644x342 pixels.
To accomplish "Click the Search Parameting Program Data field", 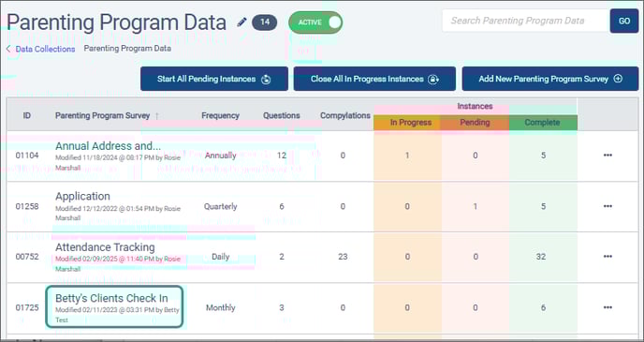I will pyautogui.click(x=525, y=21).
